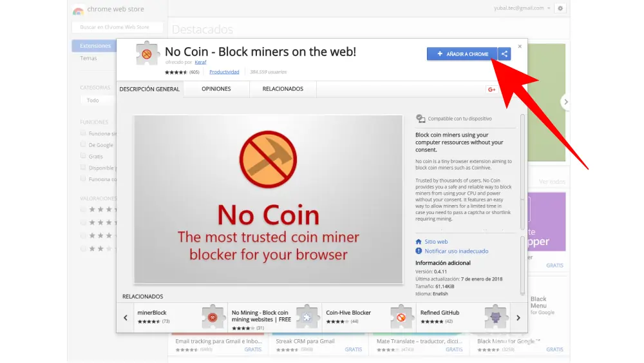
Task: Open the Keraf developer link
Action: [x=200, y=62]
